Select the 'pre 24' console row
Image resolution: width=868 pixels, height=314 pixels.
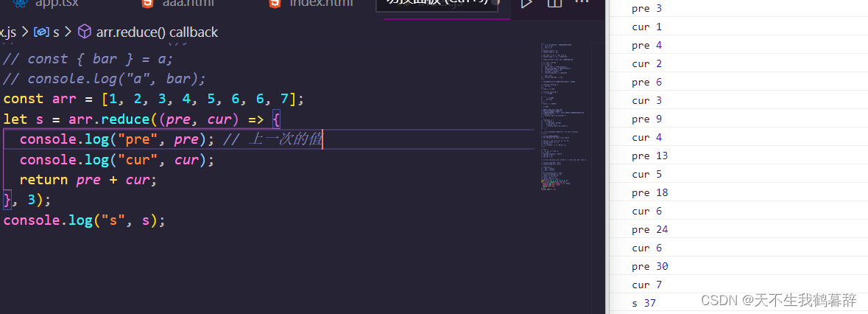[x=738, y=229]
